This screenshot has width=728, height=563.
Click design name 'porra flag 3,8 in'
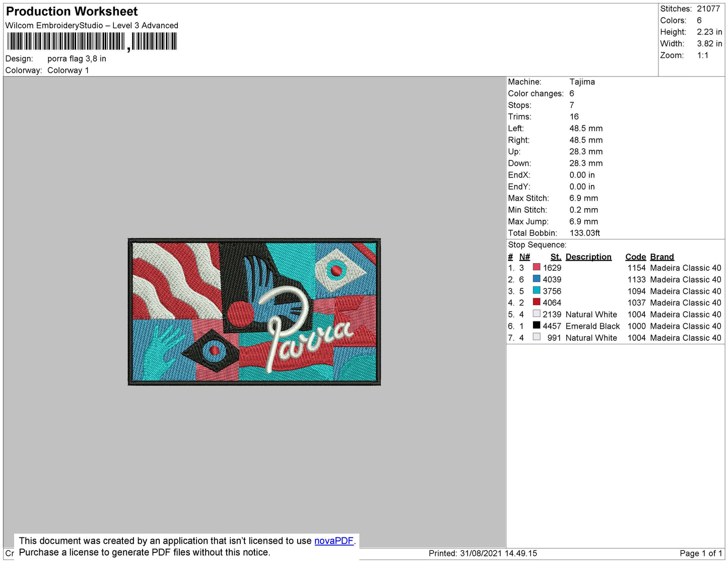(x=77, y=58)
